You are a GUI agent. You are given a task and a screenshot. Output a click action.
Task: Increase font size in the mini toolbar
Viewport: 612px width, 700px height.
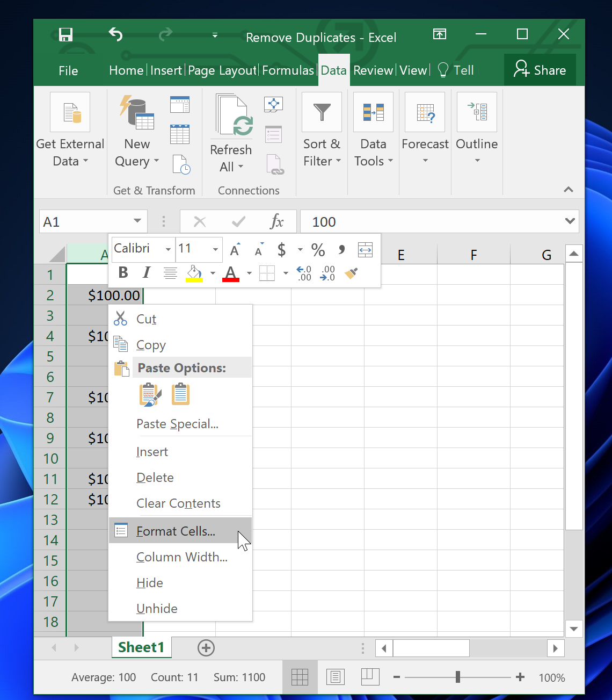click(x=235, y=249)
